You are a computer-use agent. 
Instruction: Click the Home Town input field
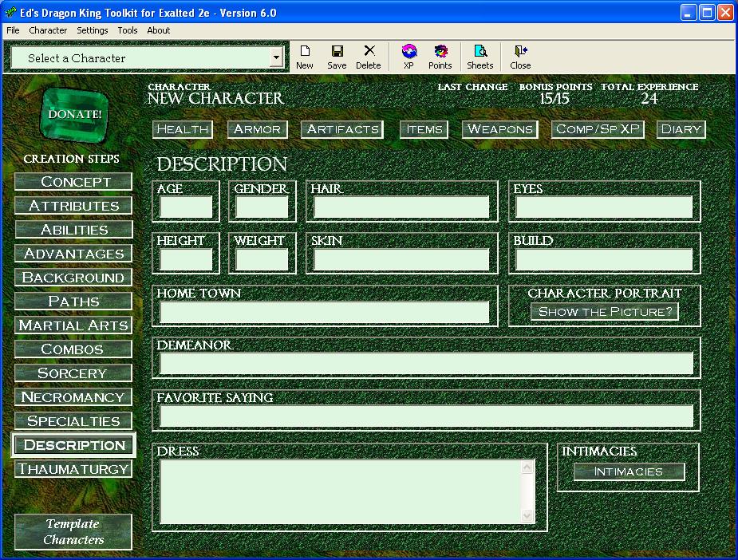pyautogui.click(x=325, y=312)
